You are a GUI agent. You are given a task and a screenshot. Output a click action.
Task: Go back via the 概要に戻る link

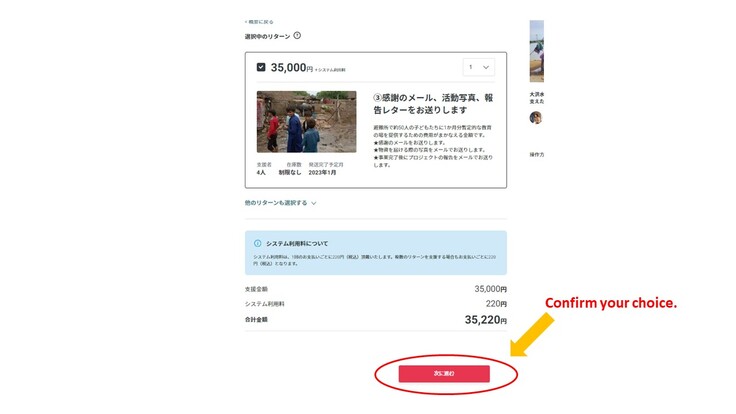click(x=259, y=21)
